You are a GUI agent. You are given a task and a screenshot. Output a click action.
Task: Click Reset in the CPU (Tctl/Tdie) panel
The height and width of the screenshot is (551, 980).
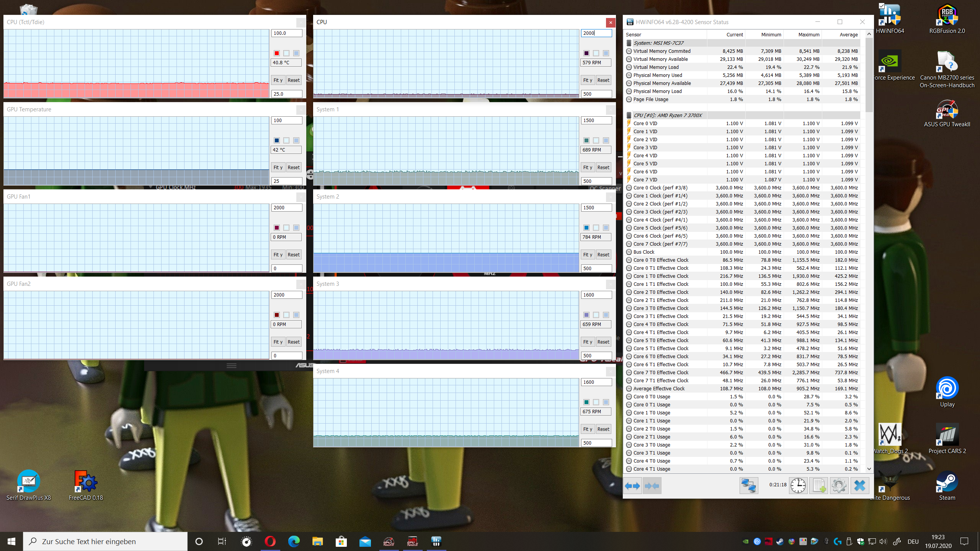point(294,80)
